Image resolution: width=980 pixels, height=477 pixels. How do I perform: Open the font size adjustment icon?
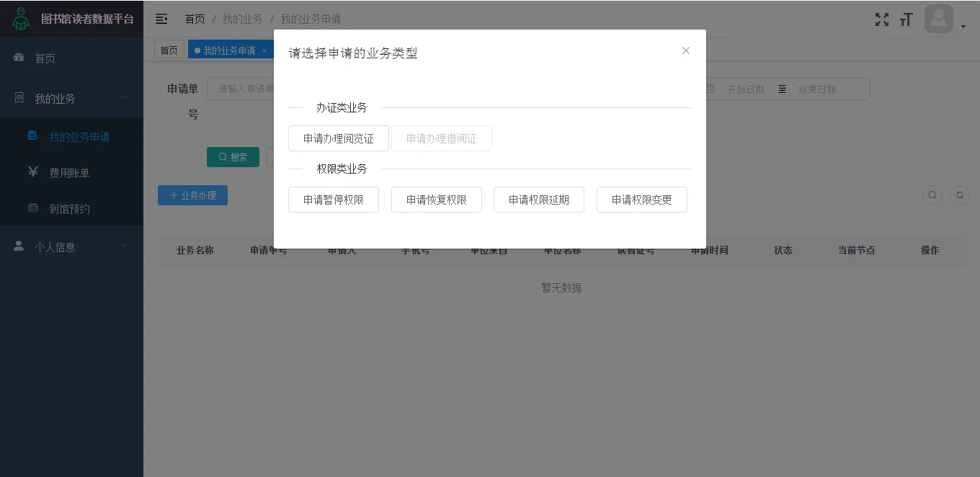[906, 19]
